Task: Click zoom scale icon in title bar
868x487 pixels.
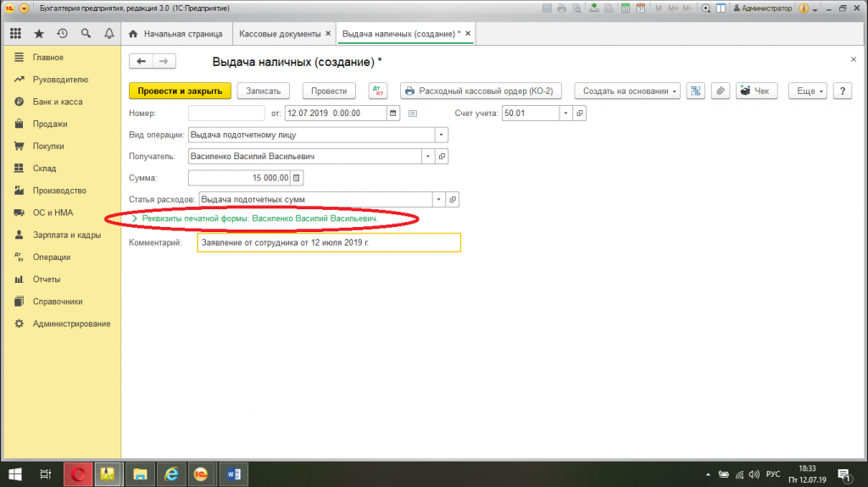Action: point(706,8)
